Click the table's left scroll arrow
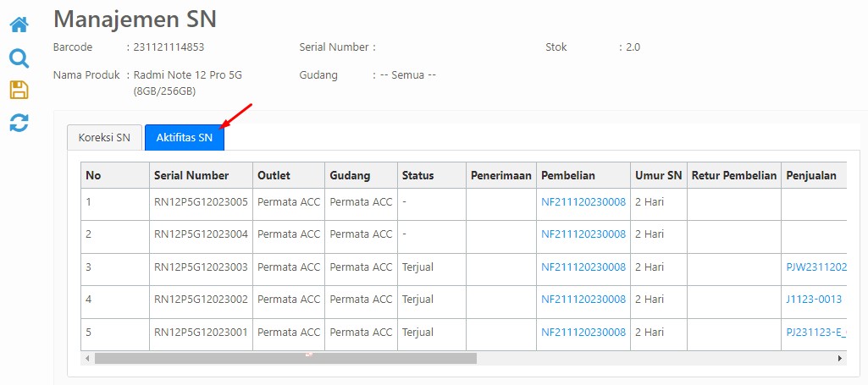 click(87, 359)
